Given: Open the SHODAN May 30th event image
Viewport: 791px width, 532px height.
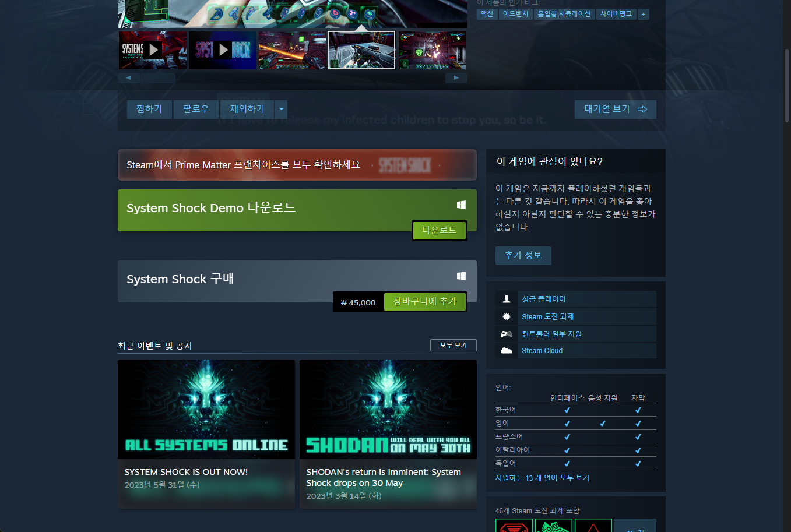Looking at the screenshot, I should tap(388, 409).
